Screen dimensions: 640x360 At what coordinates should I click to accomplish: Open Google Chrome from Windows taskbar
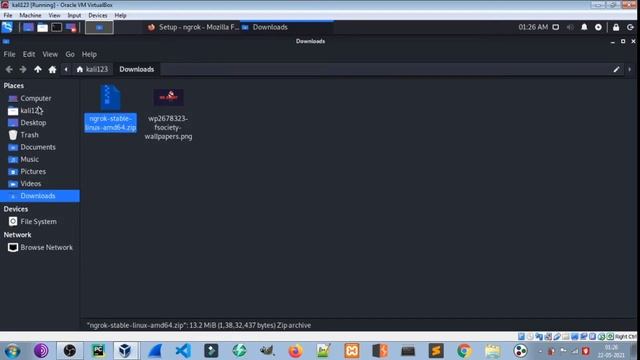[x=464, y=351]
